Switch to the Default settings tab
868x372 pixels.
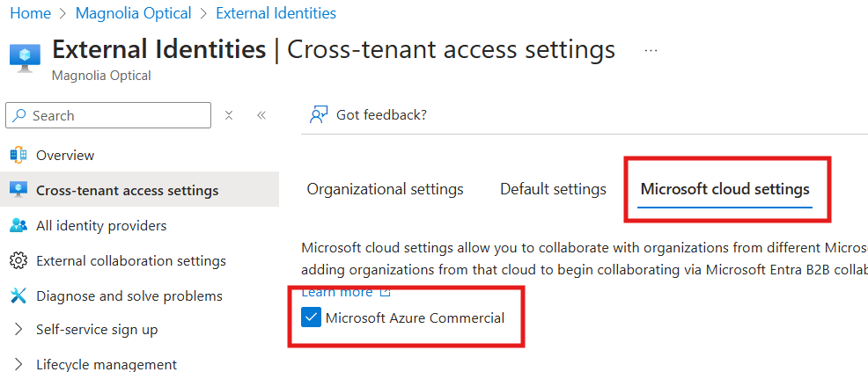point(553,190)
